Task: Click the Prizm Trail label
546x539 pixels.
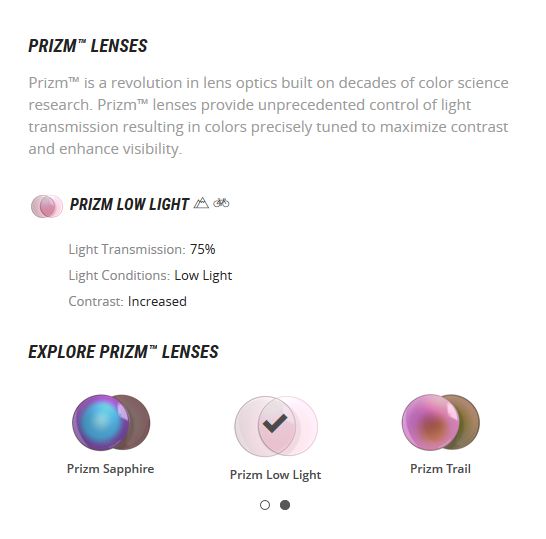Action: coord(440,469)
